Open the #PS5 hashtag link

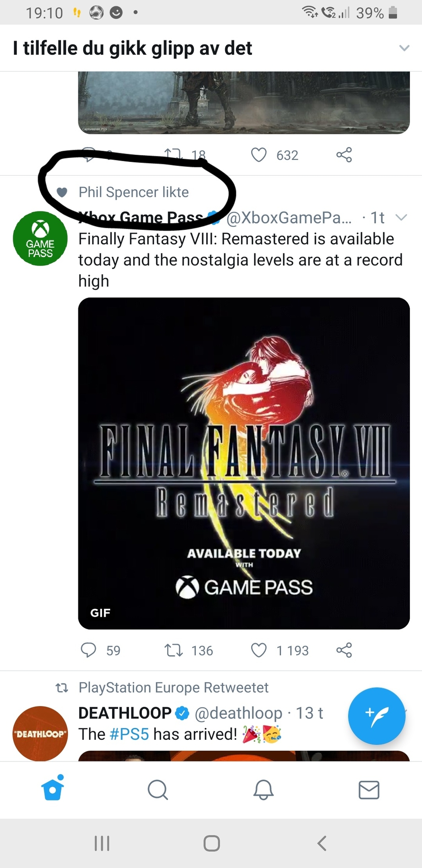(x=129, y=734)
